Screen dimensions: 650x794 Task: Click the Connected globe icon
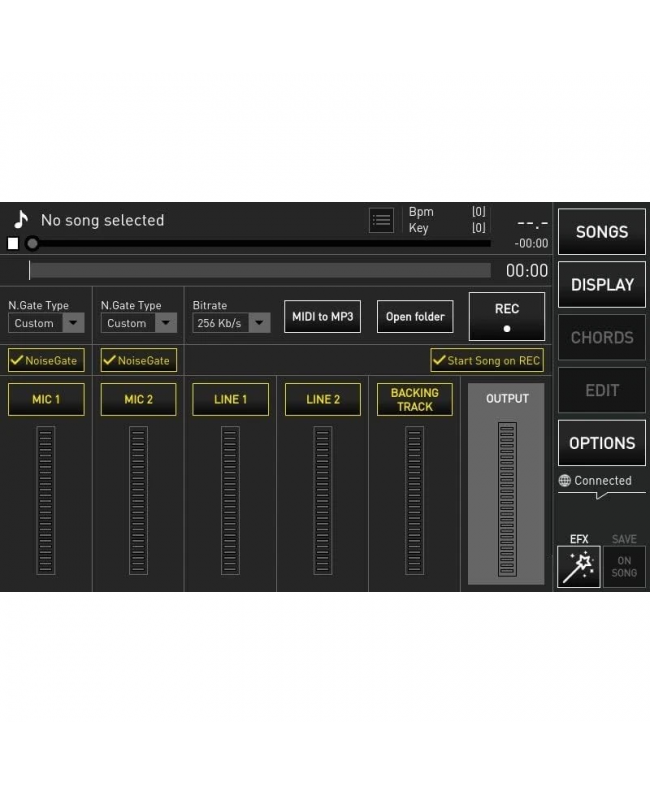pos(565,481)
